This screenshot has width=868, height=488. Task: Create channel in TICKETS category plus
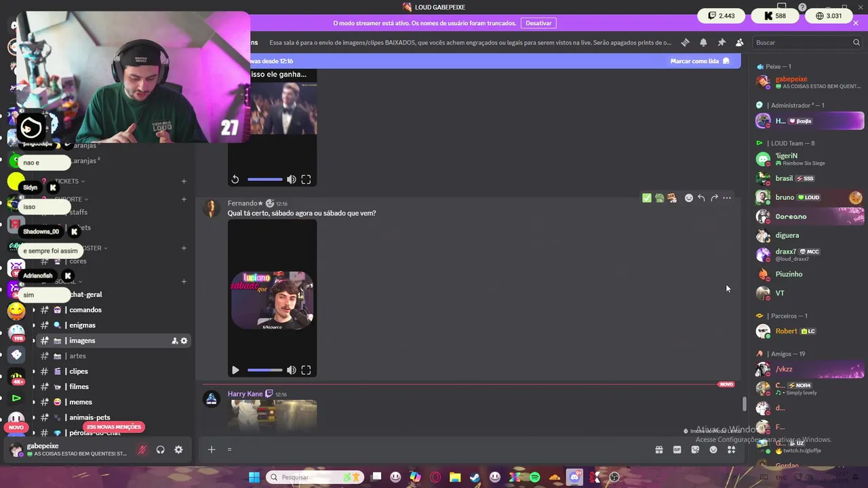pyautogui.click(x=184, y=181)
